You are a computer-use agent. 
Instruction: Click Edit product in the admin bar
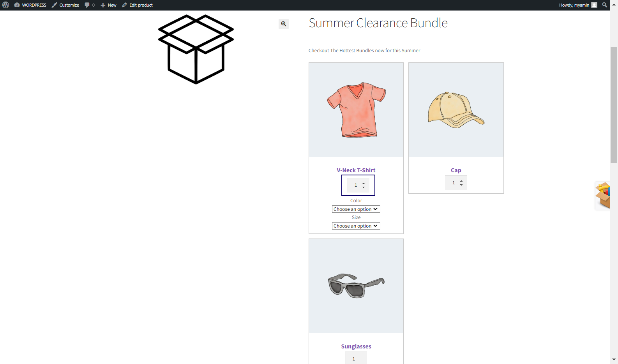(137, 5)
